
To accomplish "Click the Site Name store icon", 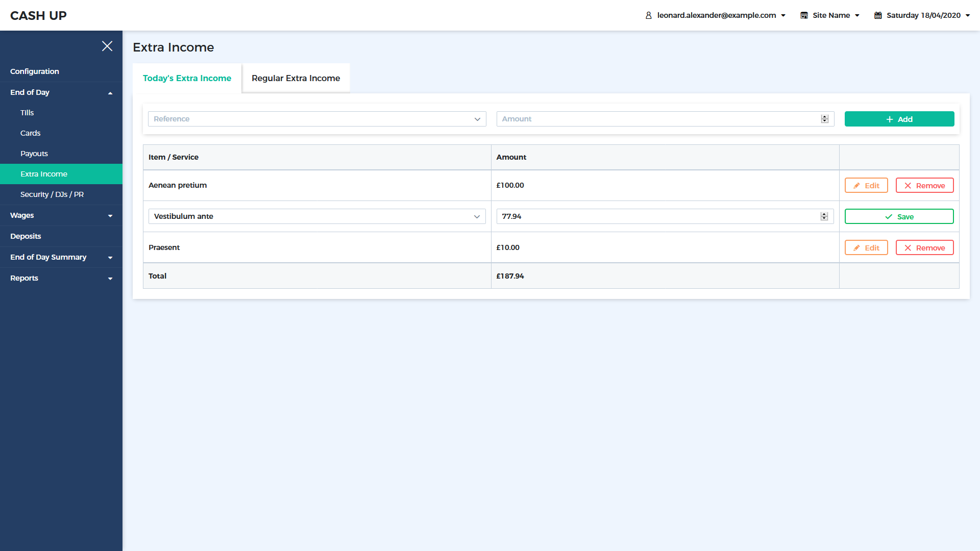I will (x=804, y=15).
